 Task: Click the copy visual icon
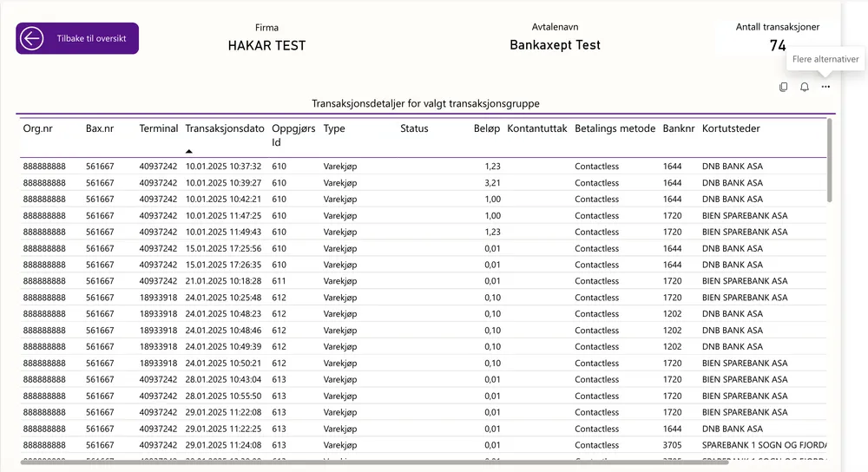pyautogui.click(x=784, y=87)
